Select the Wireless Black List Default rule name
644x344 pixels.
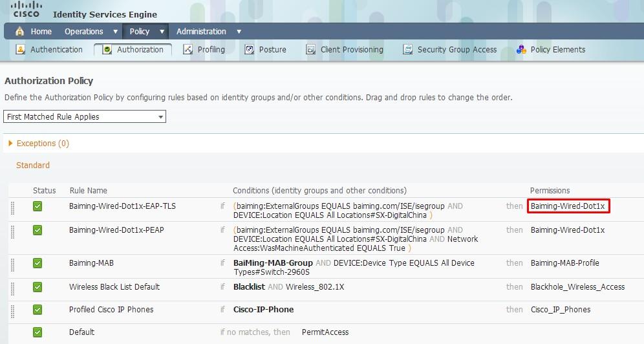(x=114, y=287)
